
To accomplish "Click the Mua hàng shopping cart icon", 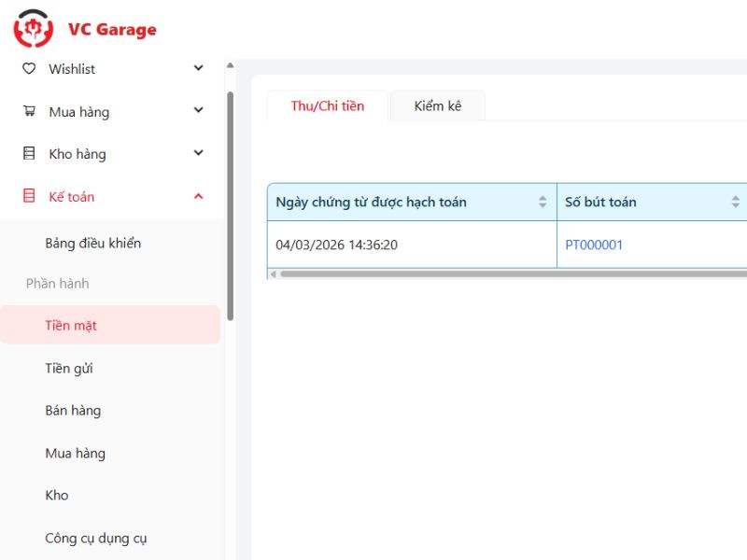I will (x=29, y=111).
